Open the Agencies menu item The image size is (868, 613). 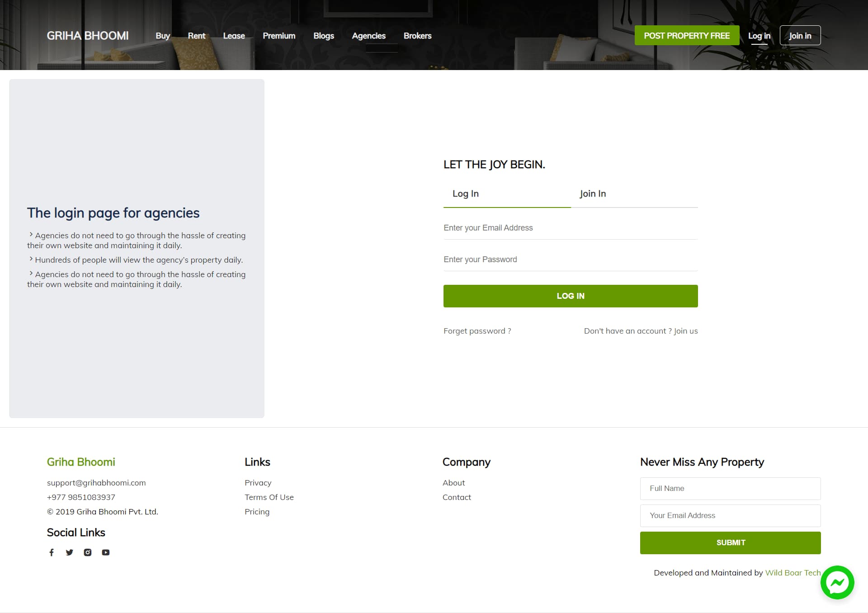pyautogui.click(x=369, y=36)
